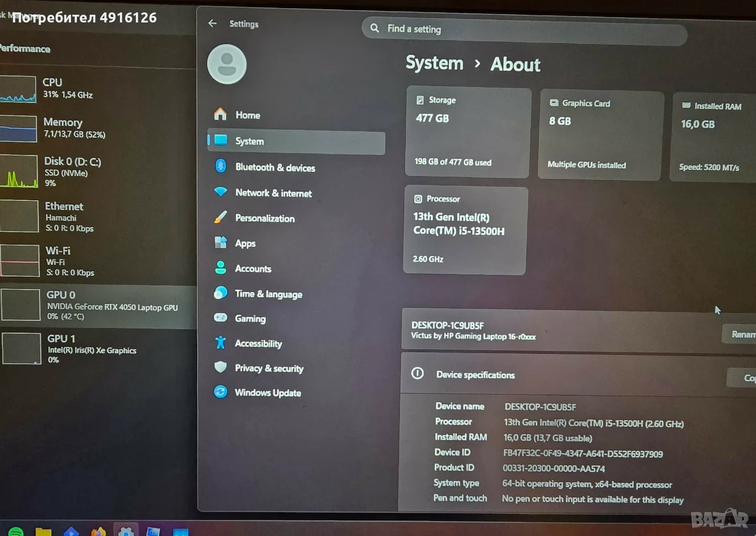Click 'Victus by HP Gaming Laptop 16-r0xxx' text

click(474, 337)
